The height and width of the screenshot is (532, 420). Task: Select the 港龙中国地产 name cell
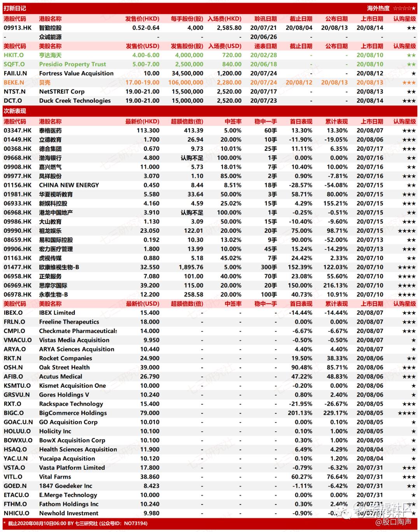pyautogui.click(x=56, y=213)
